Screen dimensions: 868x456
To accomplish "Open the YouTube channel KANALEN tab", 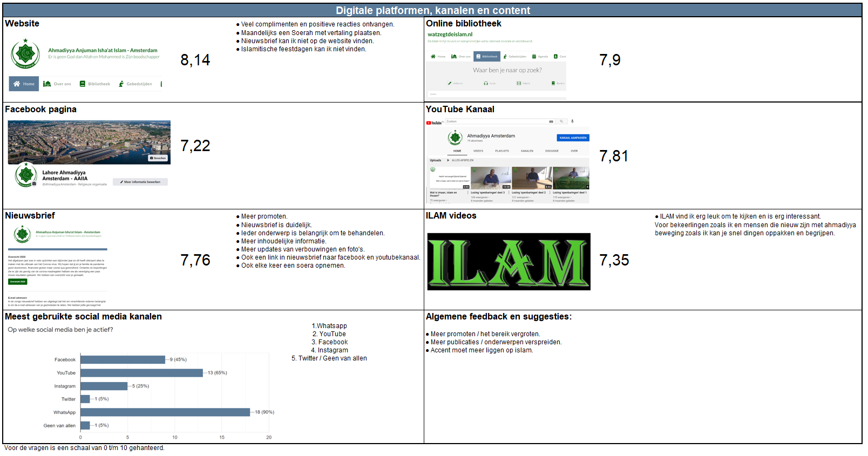I will coord(527,151).
